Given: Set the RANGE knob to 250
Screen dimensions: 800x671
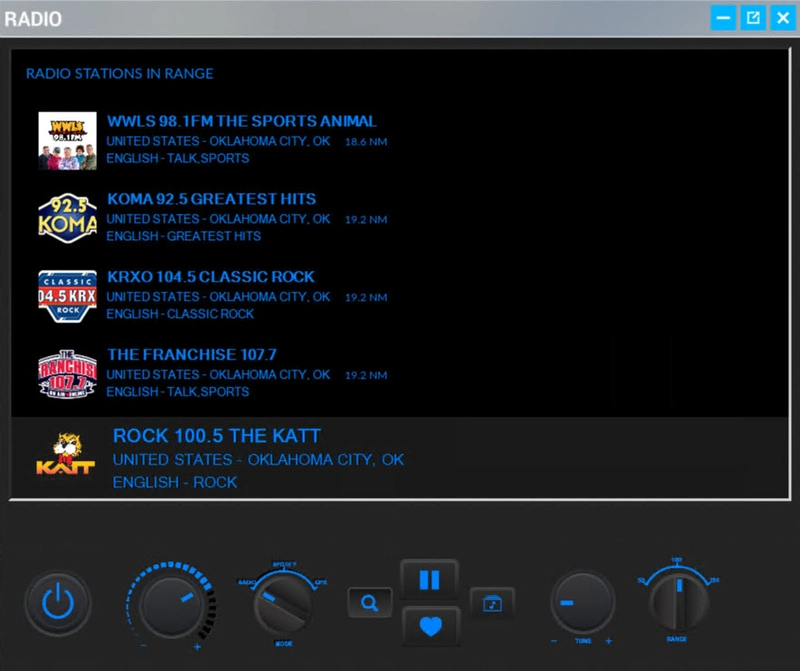Looking at the screenshot, I should coord(716,578).
